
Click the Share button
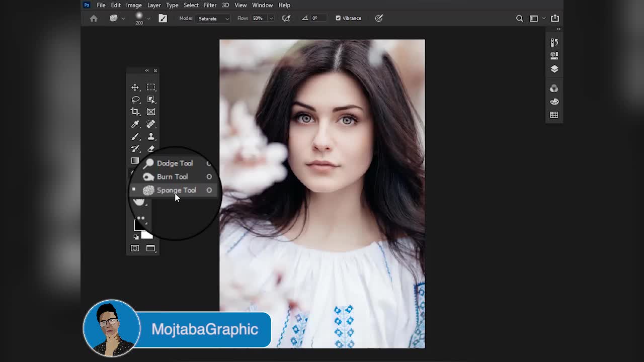[x=555, y=18]
